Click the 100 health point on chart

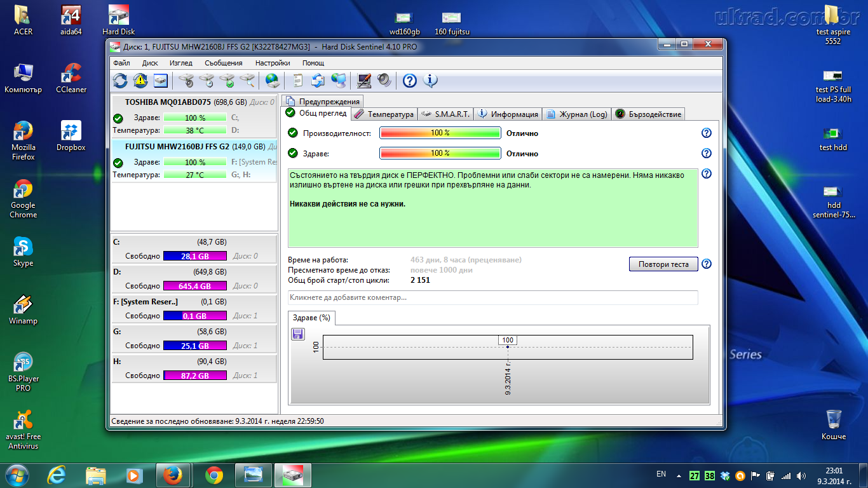pos(508,346)
